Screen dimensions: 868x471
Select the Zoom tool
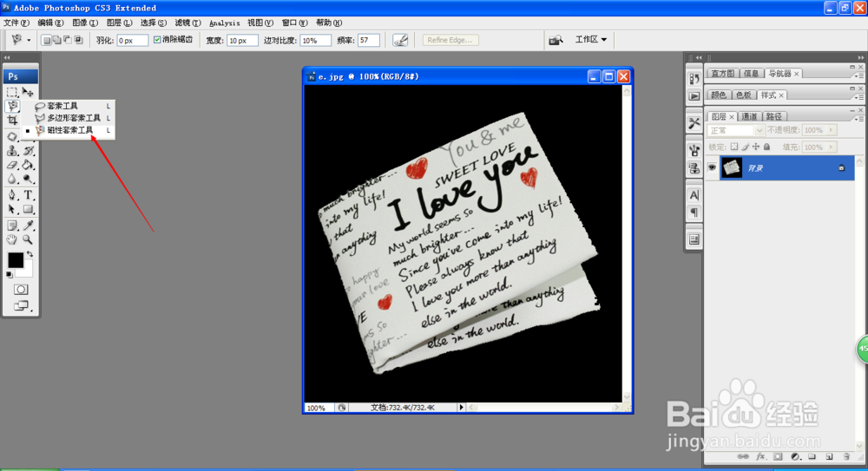click(x=28, y=239)
